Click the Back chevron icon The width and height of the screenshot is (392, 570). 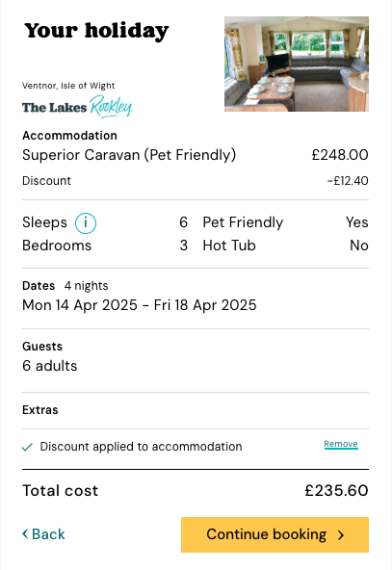tap(25, 533)
